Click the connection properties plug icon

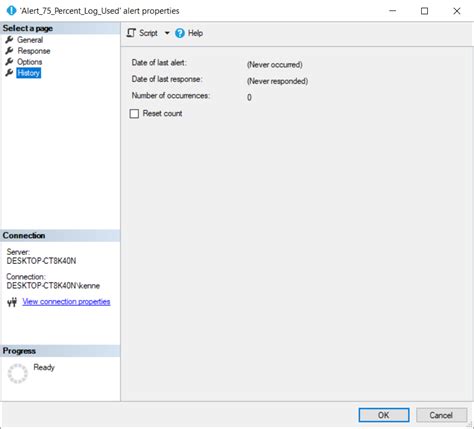pyautogui.click(x=12, y=302)
